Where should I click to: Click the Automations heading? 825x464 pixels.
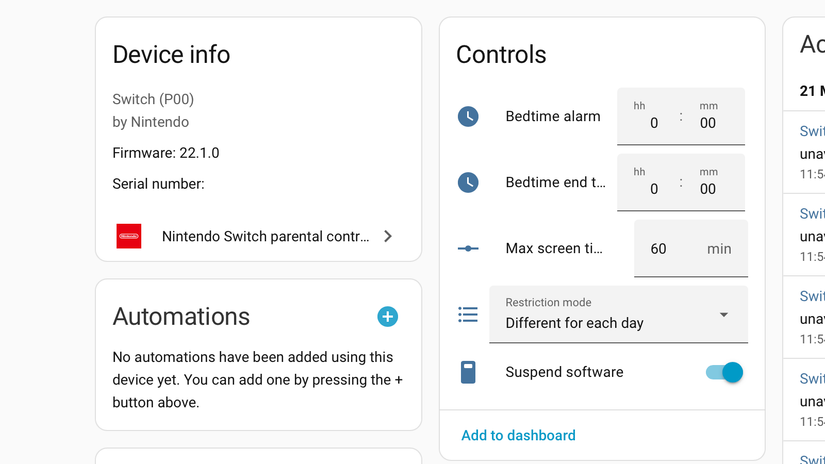pyautogui.click(x=181, y=317)
